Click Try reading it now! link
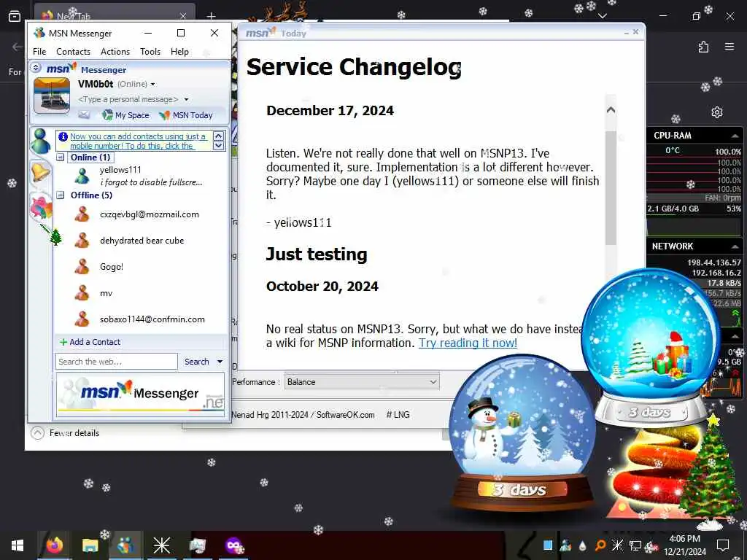Image resolution: width=747 pixels, height=560 pixels. pos(468,343)
